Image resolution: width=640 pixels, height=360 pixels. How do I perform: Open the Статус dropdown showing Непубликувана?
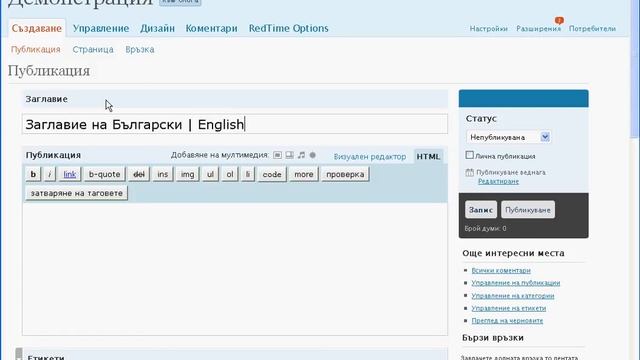(x=509, y=137)
